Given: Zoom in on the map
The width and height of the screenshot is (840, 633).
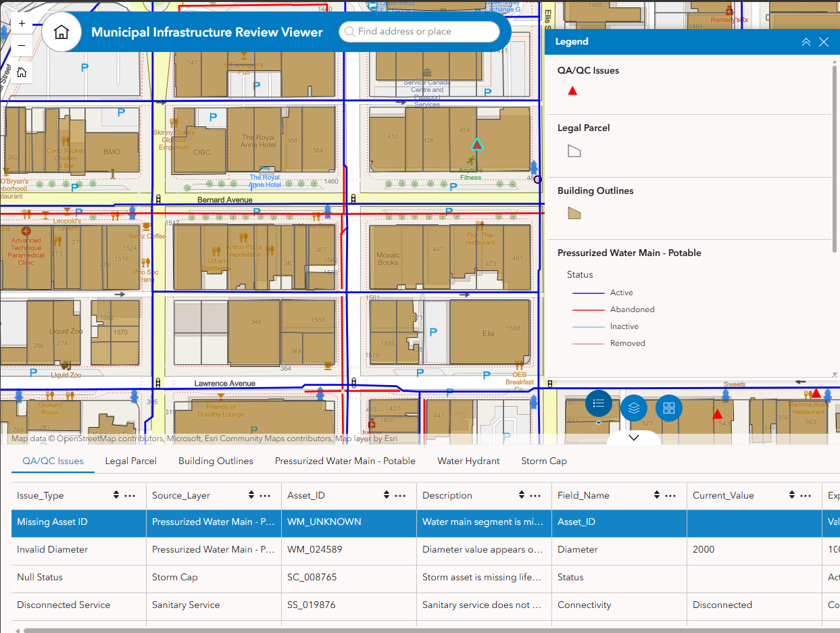Looking at the screenshot, I should point(22,23).
